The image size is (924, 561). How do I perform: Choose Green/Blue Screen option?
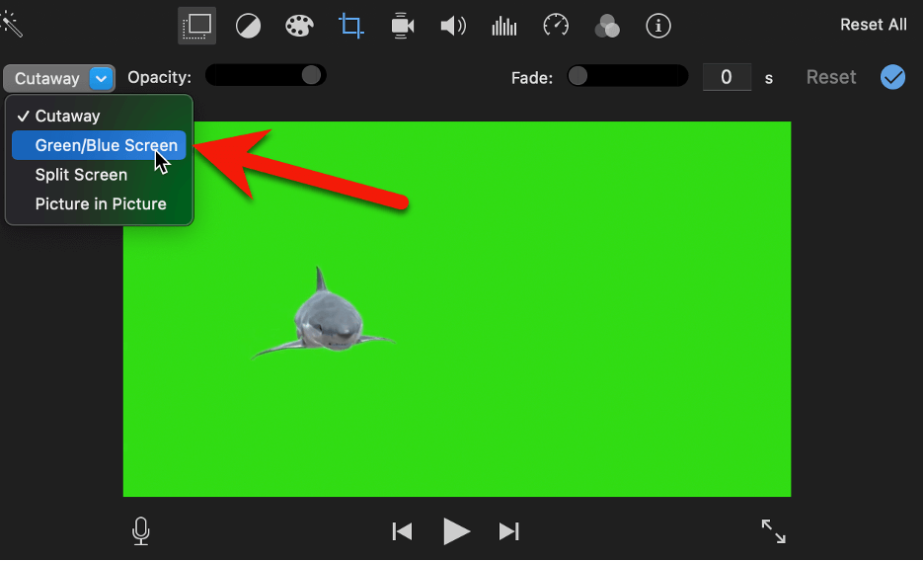tap(99, 145)
